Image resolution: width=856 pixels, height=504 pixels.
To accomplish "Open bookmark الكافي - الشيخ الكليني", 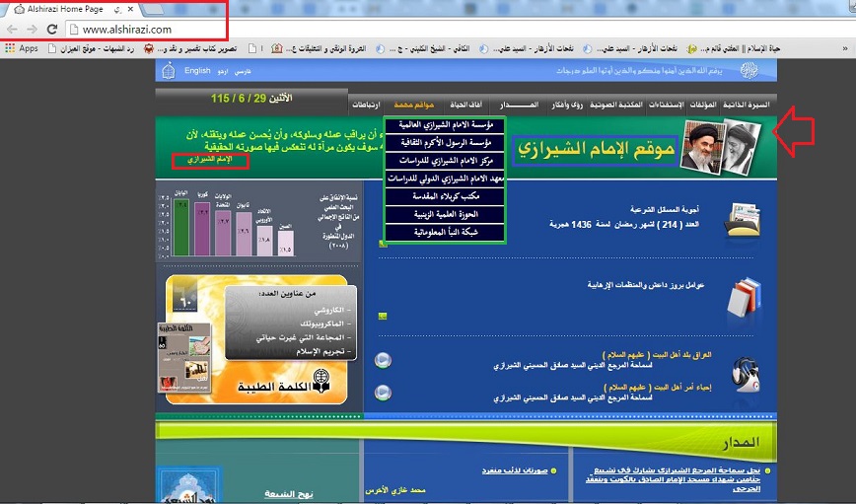I will [x=423, y=48].
